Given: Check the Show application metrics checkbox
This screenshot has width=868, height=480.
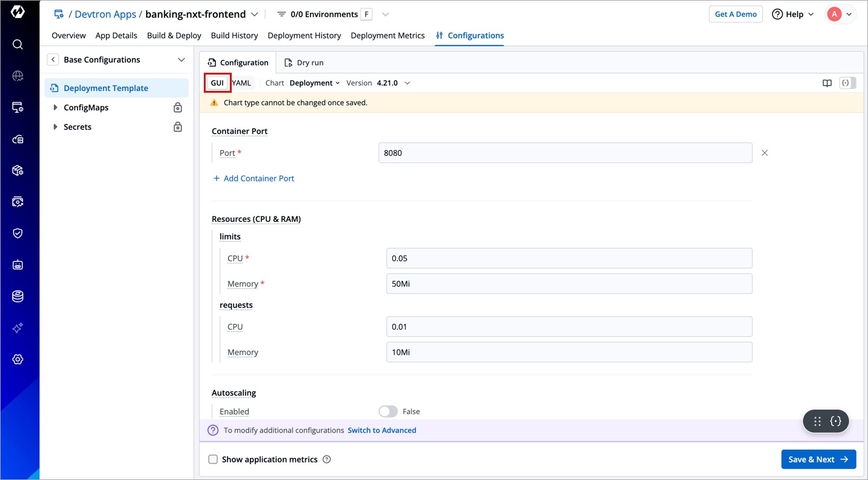Looking at the screenshot, I should tap(213, 459).
